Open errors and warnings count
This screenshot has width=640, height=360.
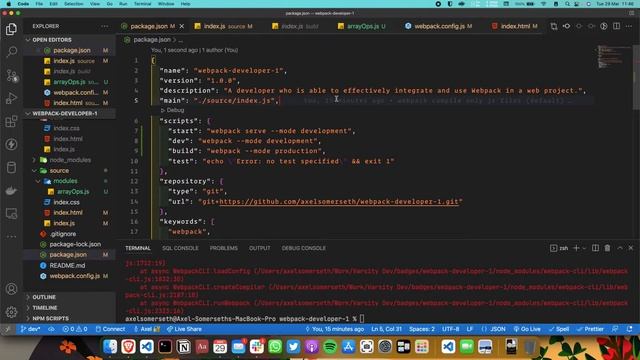(x=75, y=329)
